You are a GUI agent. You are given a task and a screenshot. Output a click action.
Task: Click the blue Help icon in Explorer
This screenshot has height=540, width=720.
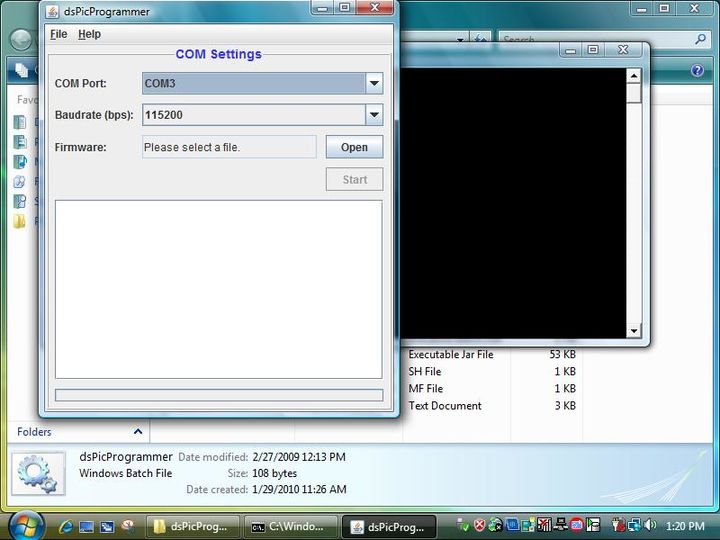697,71
